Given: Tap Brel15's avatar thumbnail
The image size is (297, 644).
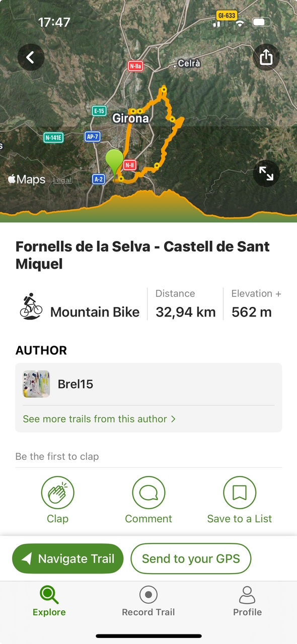Looking at the screenshot, I should coord(36,384).
